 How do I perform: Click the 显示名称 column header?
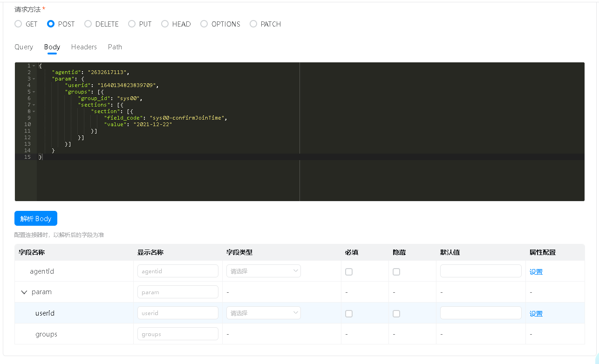pyautogui.click(x=150, y=252)
